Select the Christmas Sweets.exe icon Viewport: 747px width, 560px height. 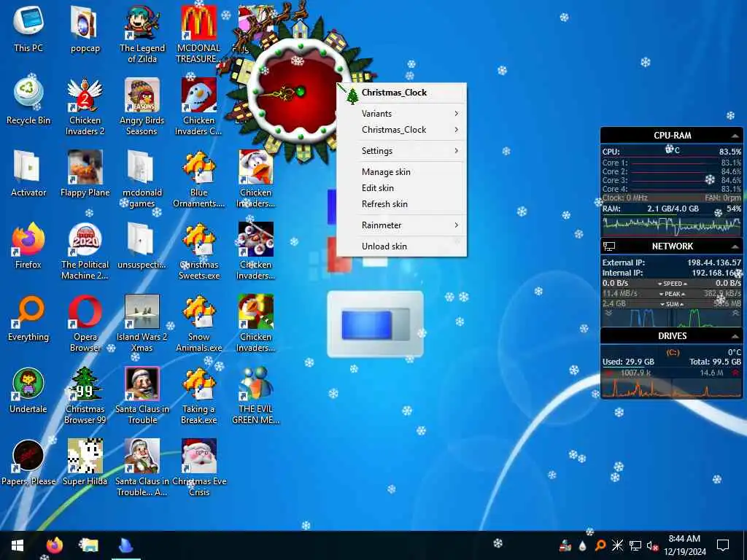198,251
